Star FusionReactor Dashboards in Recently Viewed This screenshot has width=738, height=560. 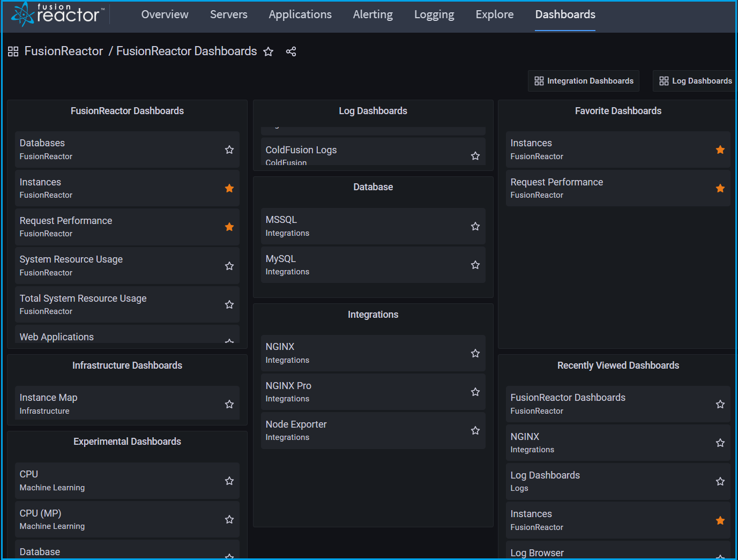point(720,404)
